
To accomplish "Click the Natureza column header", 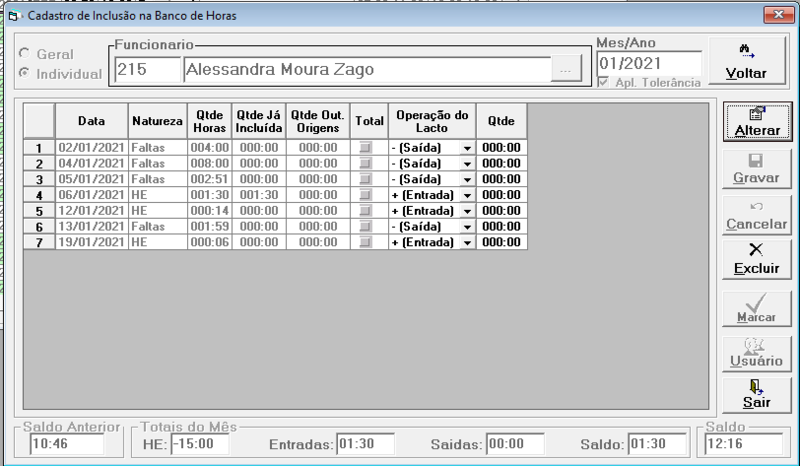I will (157, 121).
